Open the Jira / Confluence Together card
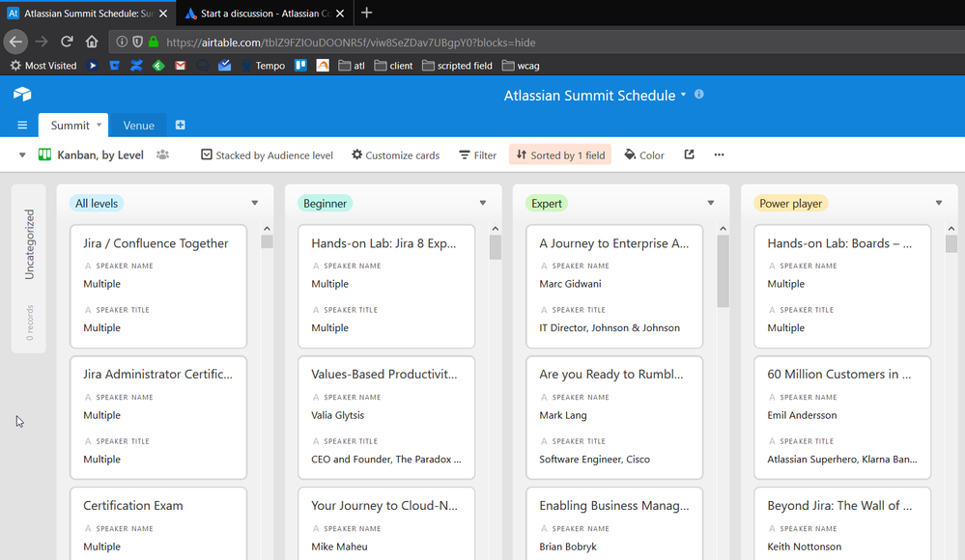The image size is (965, 560). click(156, 243)
